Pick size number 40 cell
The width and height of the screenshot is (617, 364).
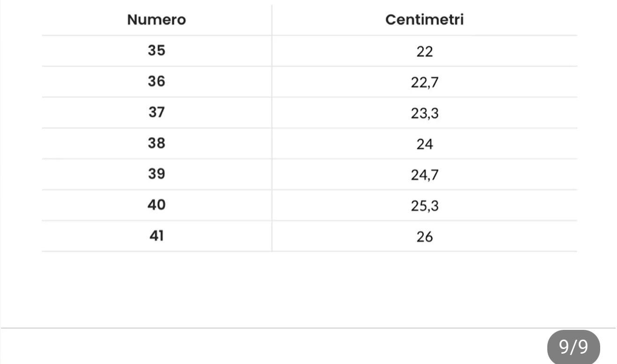(156, 205)
